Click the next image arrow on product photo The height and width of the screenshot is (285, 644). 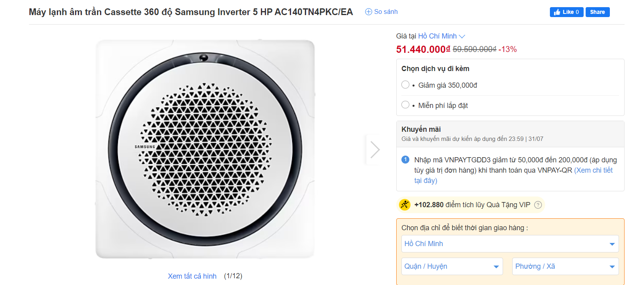tap(375, 150)
